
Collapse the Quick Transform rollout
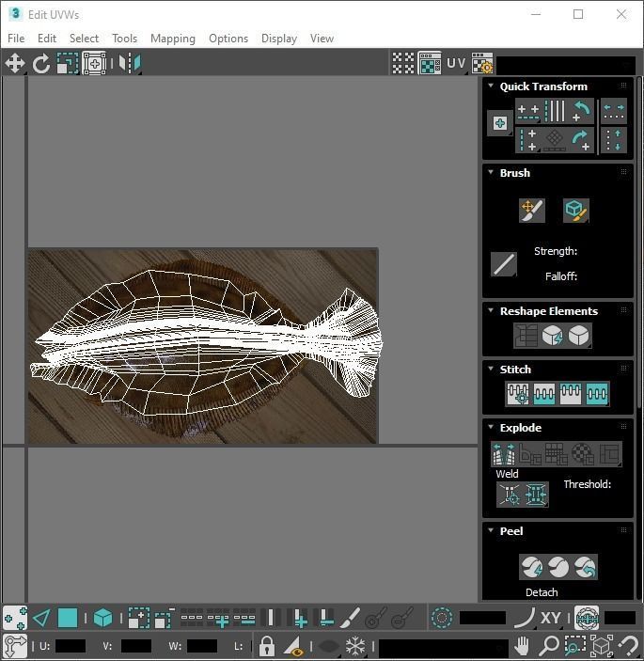[x=491, y=86]
